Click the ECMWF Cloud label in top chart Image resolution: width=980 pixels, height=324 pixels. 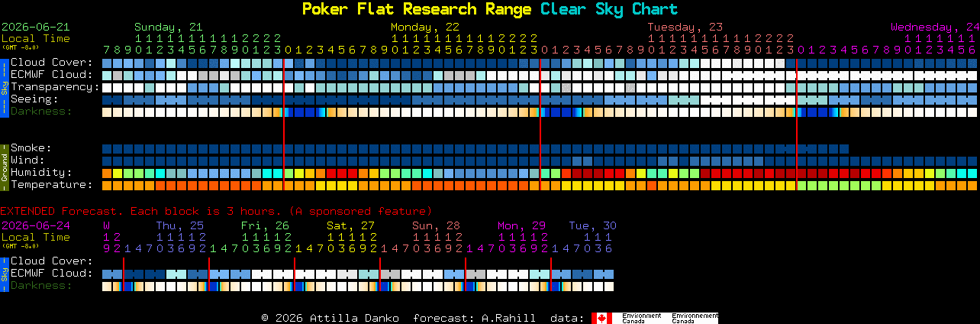click(x=52, y=75)
